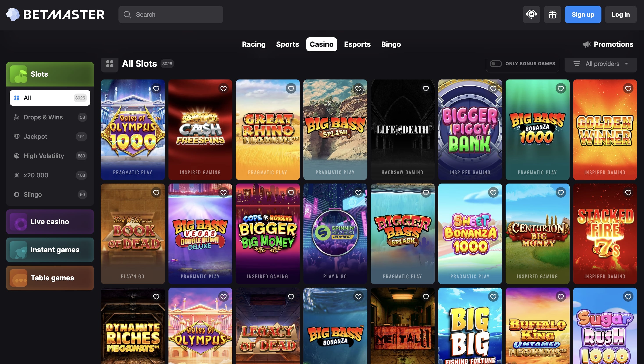Select the Slots category with cherry icon
Image resolution: width=644 pixels, height=364 pixels.
[50, 74]
